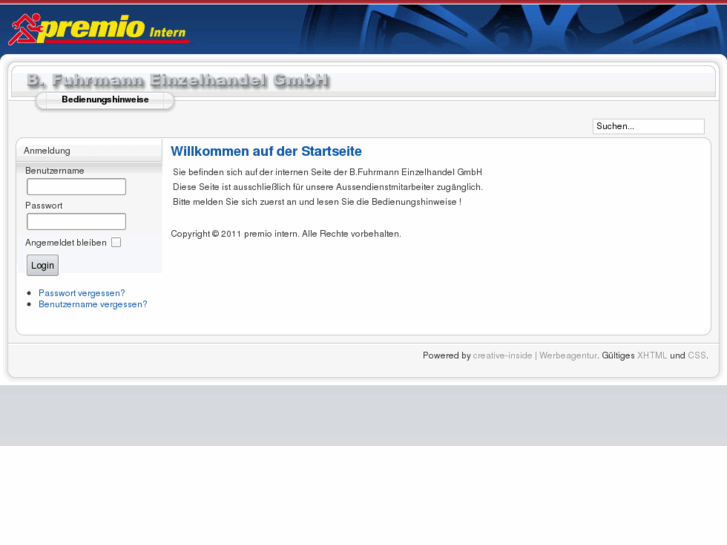Click the Benutzername label text
The width and height of the screenshot is (727, 545).
[x=55, y=171]
